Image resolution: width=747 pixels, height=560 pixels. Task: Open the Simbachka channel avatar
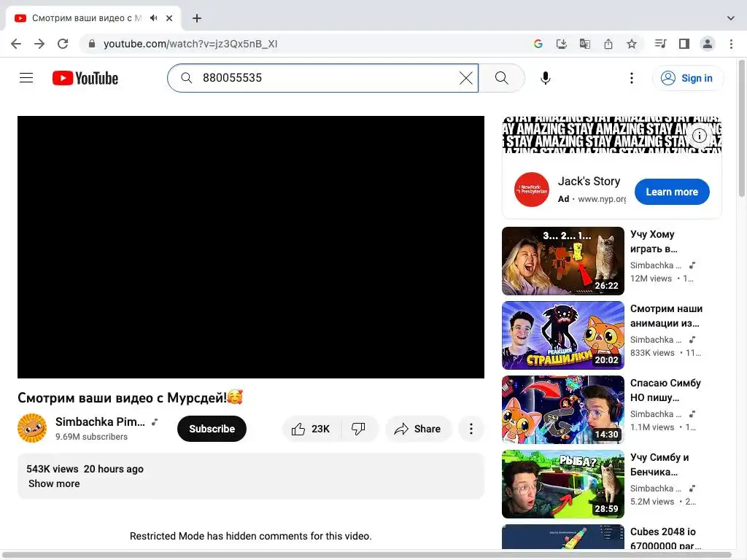tap(32, 427)
